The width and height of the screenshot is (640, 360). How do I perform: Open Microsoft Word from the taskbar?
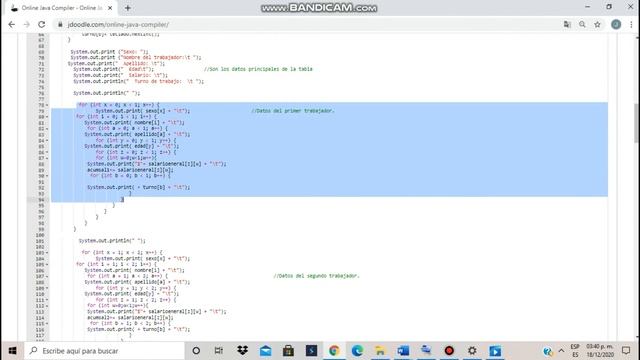coord(403,351)
